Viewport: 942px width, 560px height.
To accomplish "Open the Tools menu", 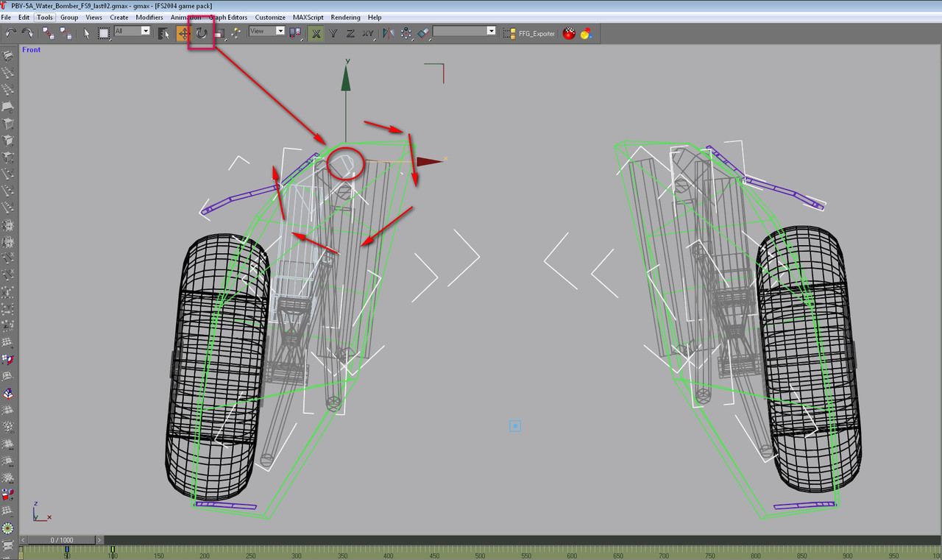I will [x=45, y=17].
